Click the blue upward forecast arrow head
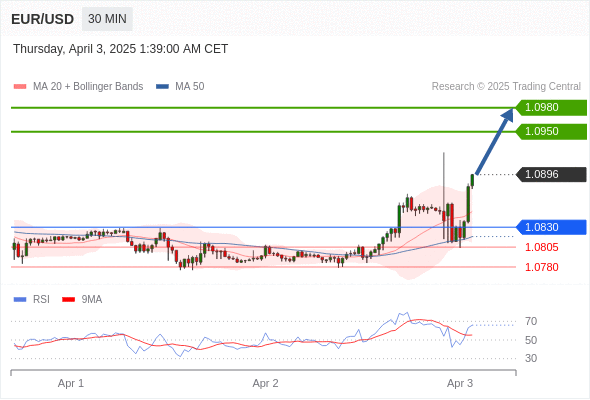The height and width of the screenshot is (400, 590). coord(508,114)
